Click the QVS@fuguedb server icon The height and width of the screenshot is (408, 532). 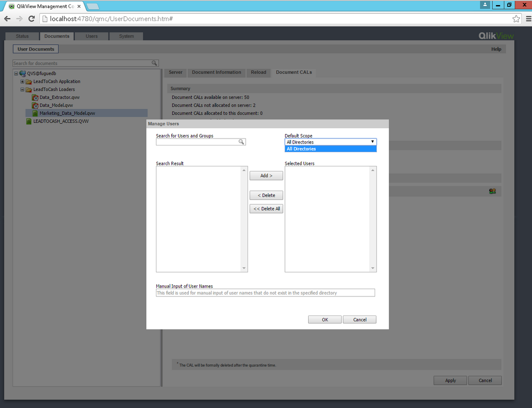pos(23,73)
